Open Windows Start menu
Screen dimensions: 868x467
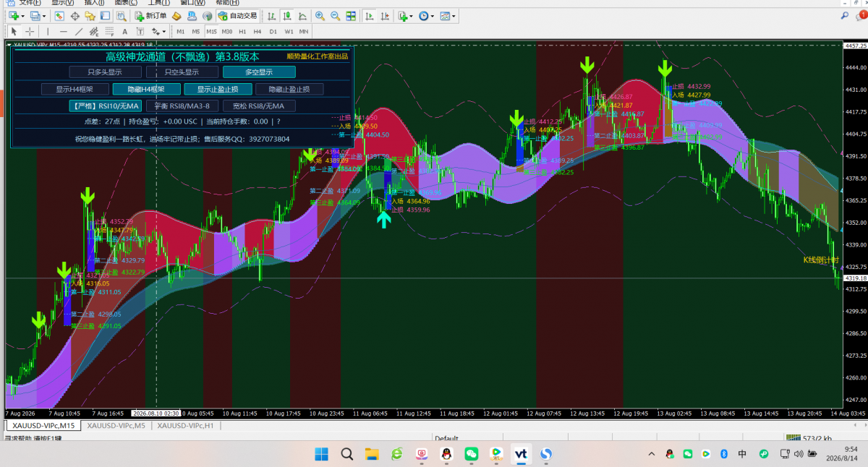[321, 454]
